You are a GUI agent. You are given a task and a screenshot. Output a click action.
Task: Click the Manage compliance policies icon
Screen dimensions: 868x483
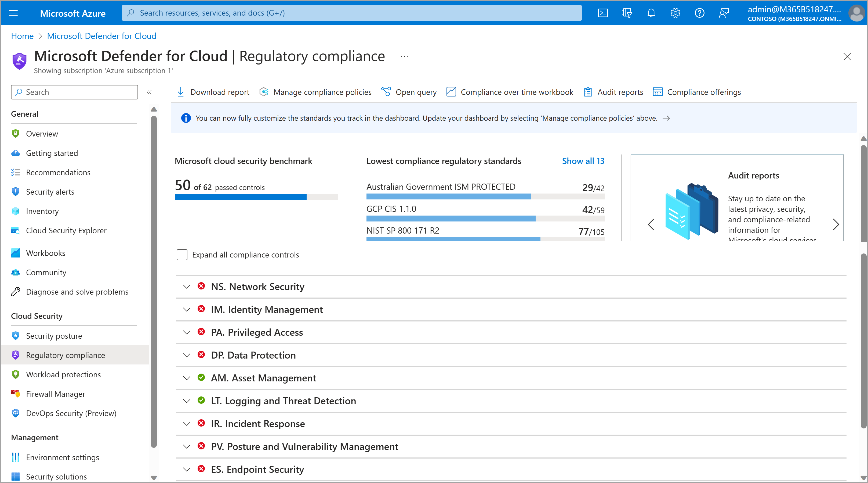tap(264, 92)
